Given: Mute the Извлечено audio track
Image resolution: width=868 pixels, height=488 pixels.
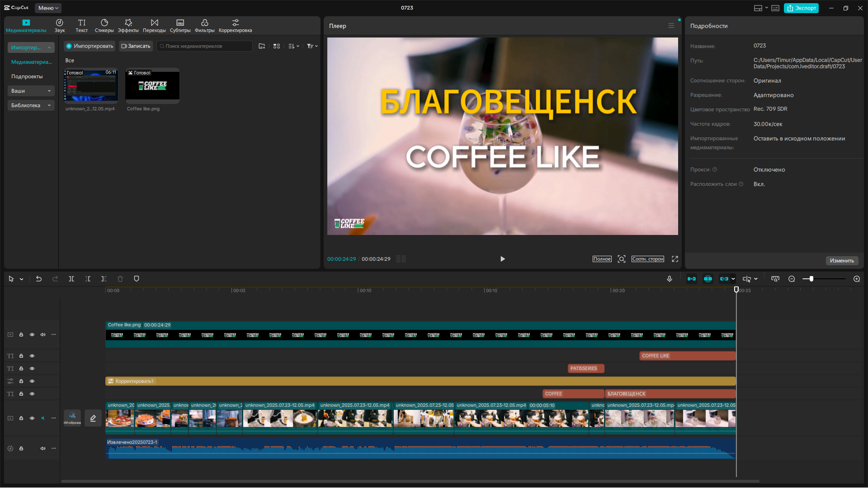Looking at the screenshot, I should (x=43, y=449).
